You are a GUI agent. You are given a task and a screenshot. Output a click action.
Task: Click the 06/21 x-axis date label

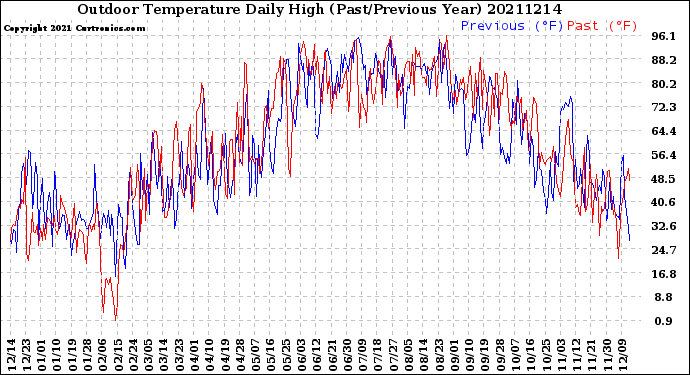pos(331,355)
